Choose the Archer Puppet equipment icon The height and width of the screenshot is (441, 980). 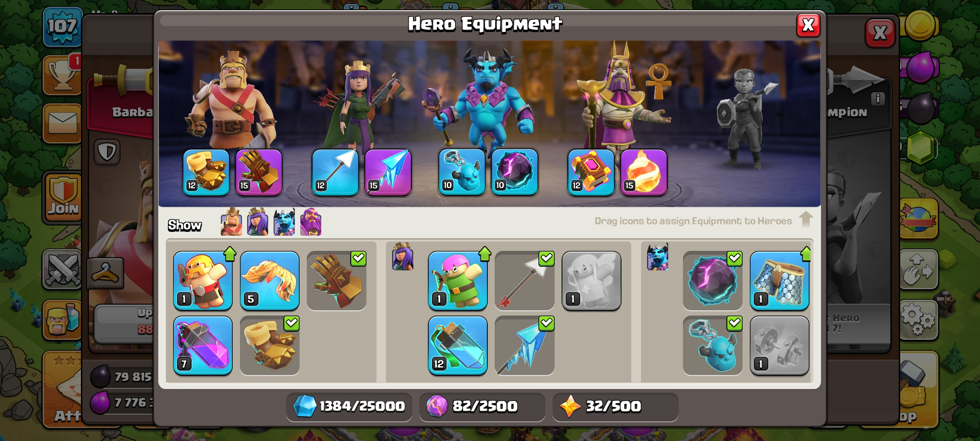tap(457, 281)
